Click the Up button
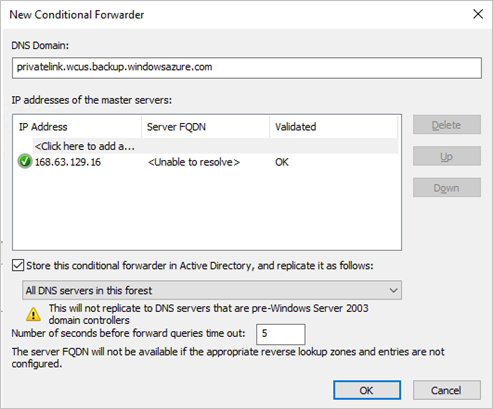 (447, 156)
